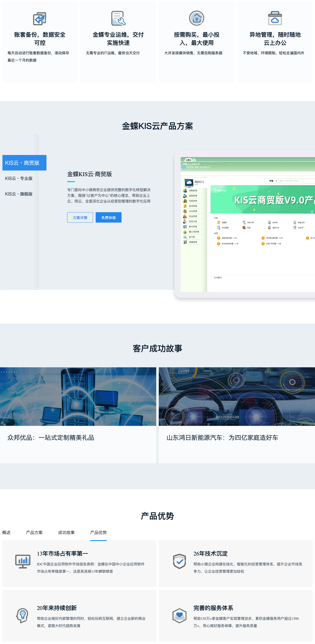Image resolution: width=315 pixels, height=644 pixels.
Task: Click the yen house purchase icon
Action: (197, 18)
